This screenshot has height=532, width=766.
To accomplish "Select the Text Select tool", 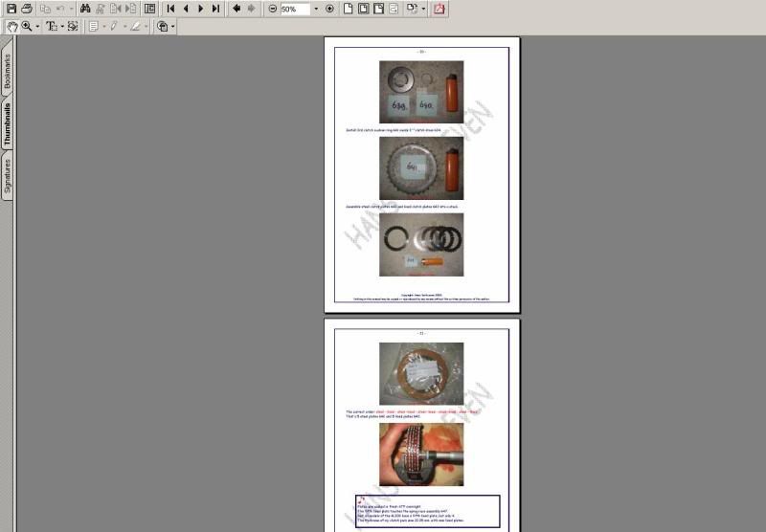I will 52,27.
